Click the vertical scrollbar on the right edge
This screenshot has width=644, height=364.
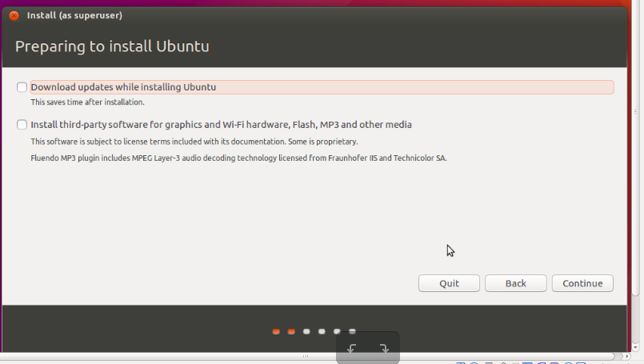tap(635, 148)
